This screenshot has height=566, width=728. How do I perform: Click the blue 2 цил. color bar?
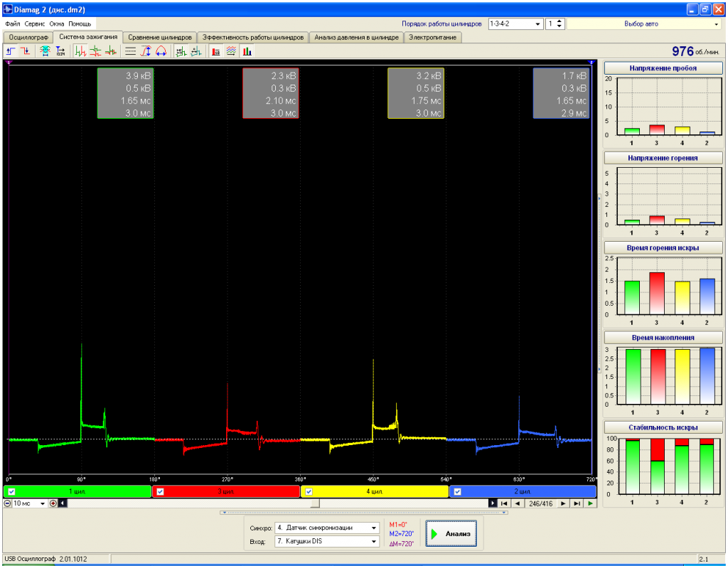tap(523, 491)
